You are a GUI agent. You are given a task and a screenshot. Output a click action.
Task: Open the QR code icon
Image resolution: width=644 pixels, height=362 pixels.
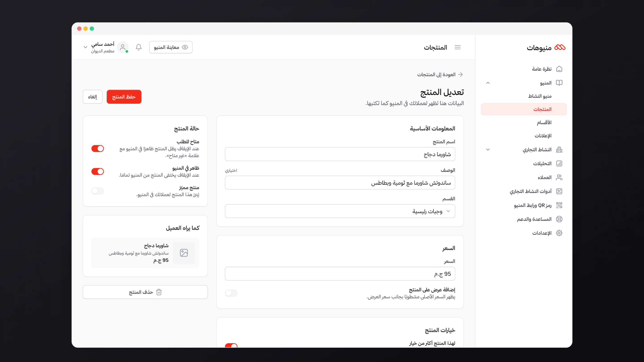click(x=559, y=205)
